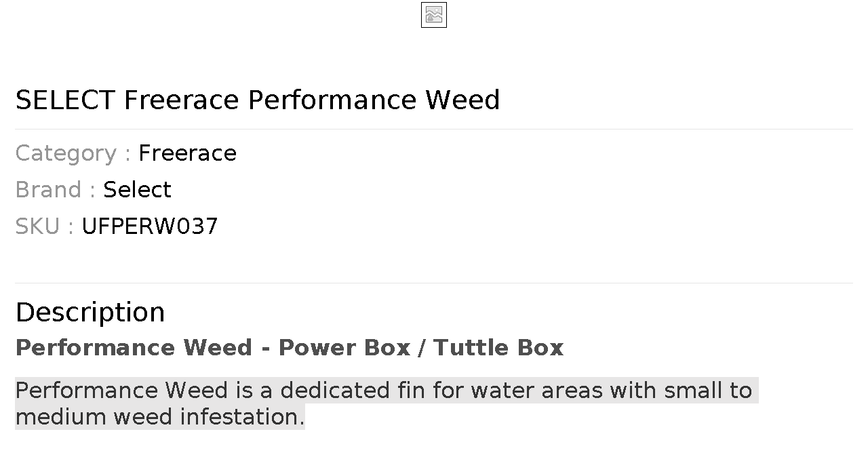Open the Freerace category link
The height and width of the screenshot is (455, 868).
(x=187, y=153)
